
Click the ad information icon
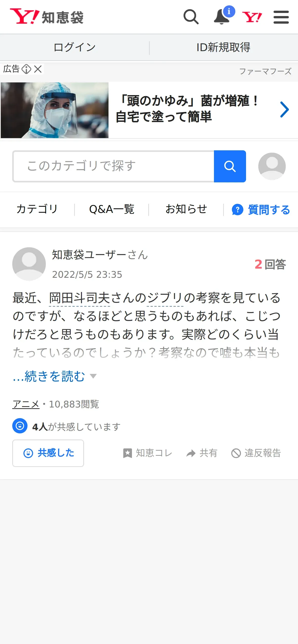pos(26,69)
